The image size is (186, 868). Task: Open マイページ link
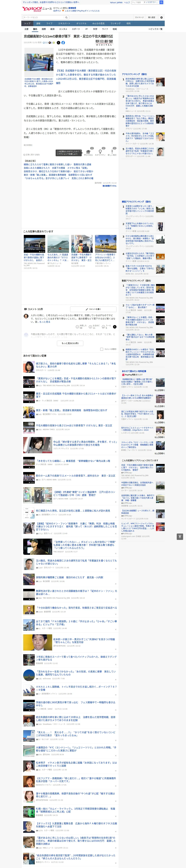click(139, 18)
